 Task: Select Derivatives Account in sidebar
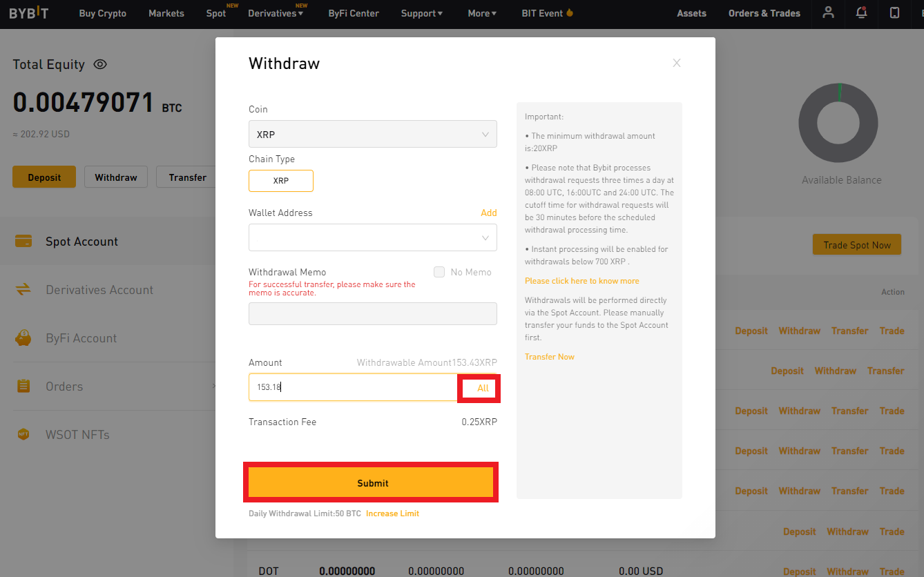point(99,290)
